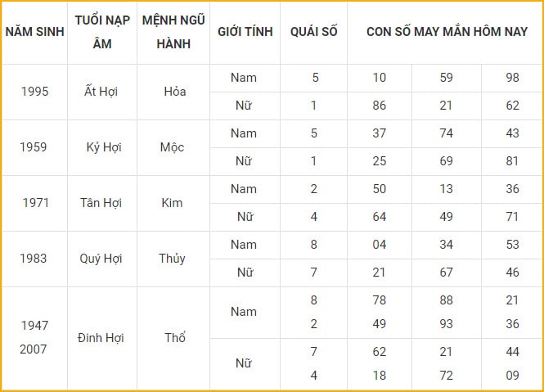Select the CON SỐ MAY MẮN HÔM NAY header
The height and width of the screenshot is (392, 544).
pyautogui.click(x=447, y=32)
